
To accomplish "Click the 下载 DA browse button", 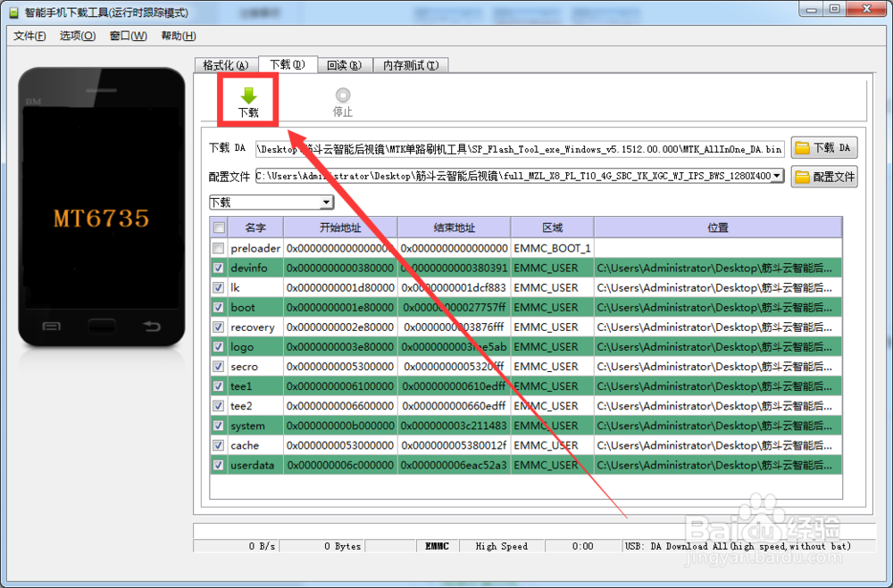I will click(824, 148).
